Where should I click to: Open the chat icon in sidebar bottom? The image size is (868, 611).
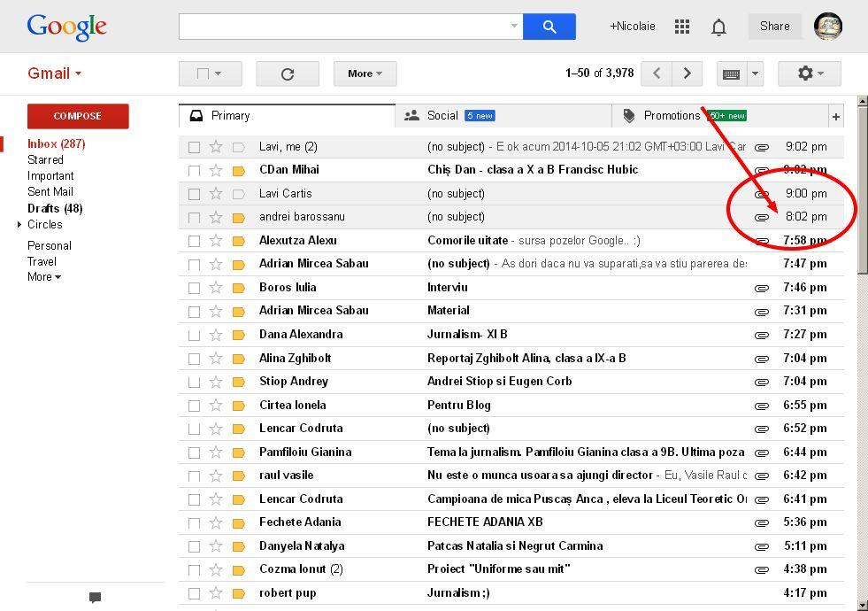coord(95,598)
